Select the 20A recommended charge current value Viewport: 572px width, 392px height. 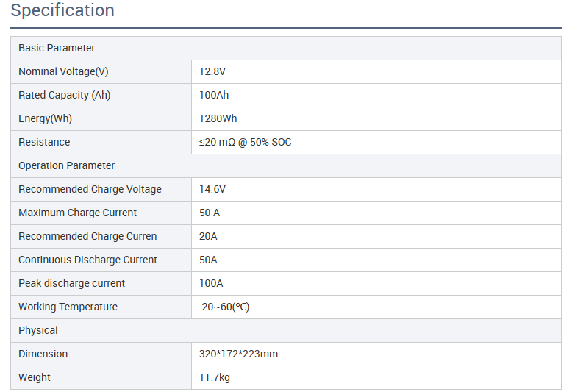tap(208, 236)
